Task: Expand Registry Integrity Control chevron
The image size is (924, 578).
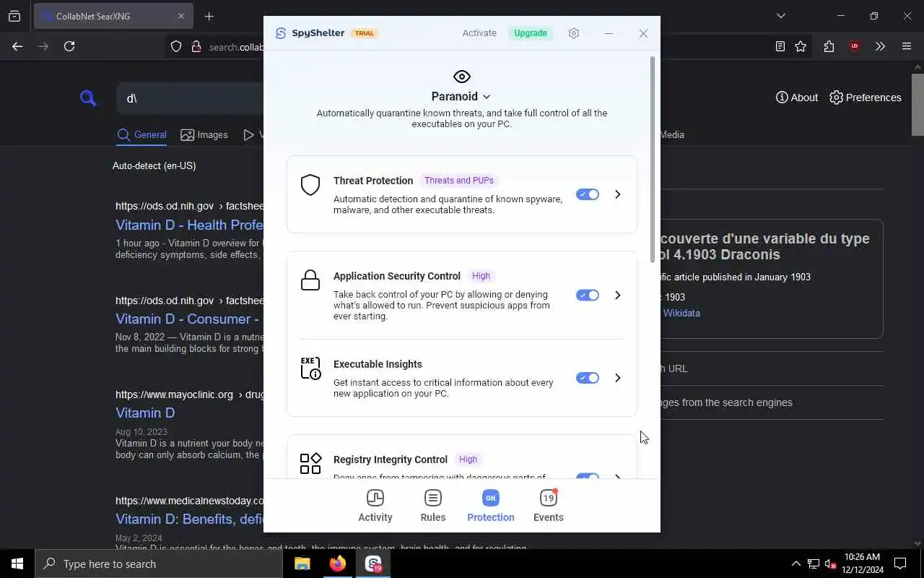Action: click(617, 477)
